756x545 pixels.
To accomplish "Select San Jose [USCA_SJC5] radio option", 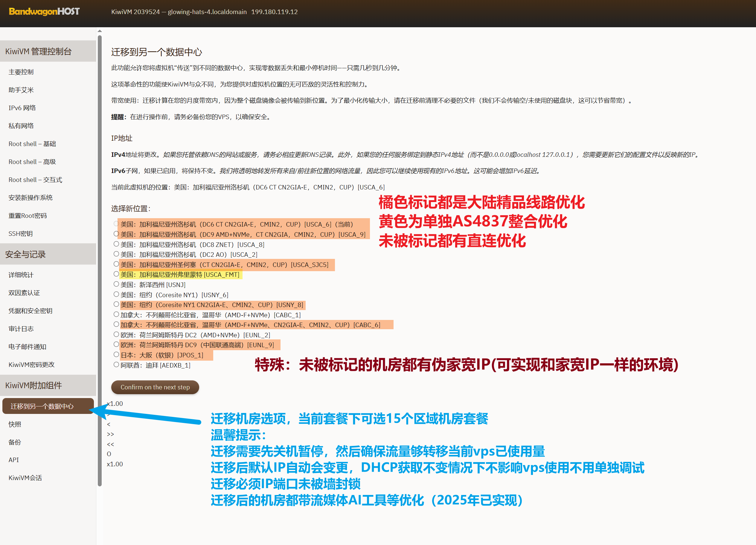I will click(116, 264).
